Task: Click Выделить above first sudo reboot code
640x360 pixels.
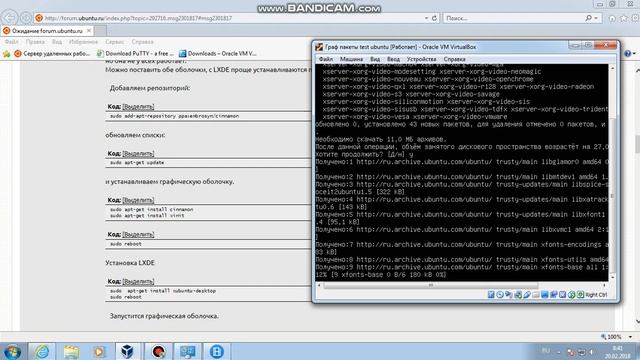Action: 138,234
